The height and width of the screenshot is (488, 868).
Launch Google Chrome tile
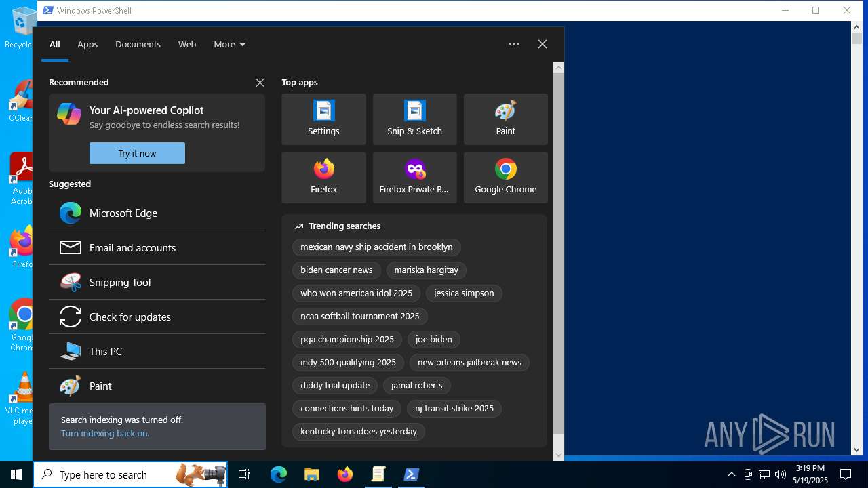(x=505, y=178)
